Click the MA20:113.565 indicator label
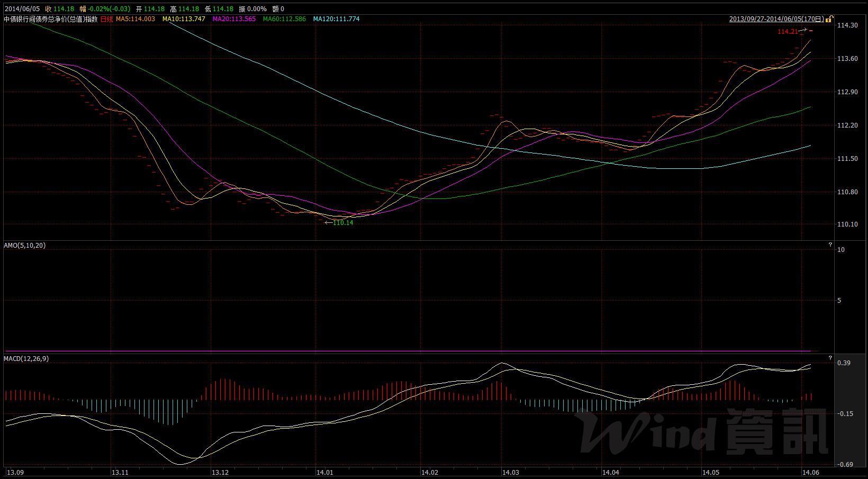This screenshot has height=479, width=868. [234, 19]
